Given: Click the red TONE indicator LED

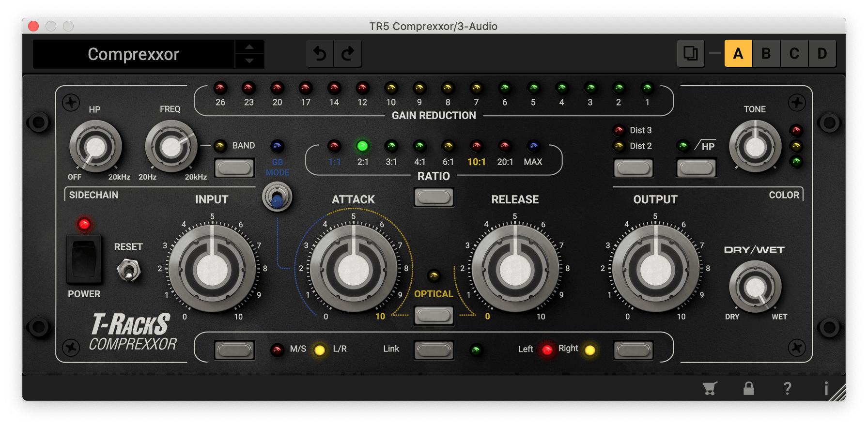Looking at the screenshot, I should click(x=796, y=130).
